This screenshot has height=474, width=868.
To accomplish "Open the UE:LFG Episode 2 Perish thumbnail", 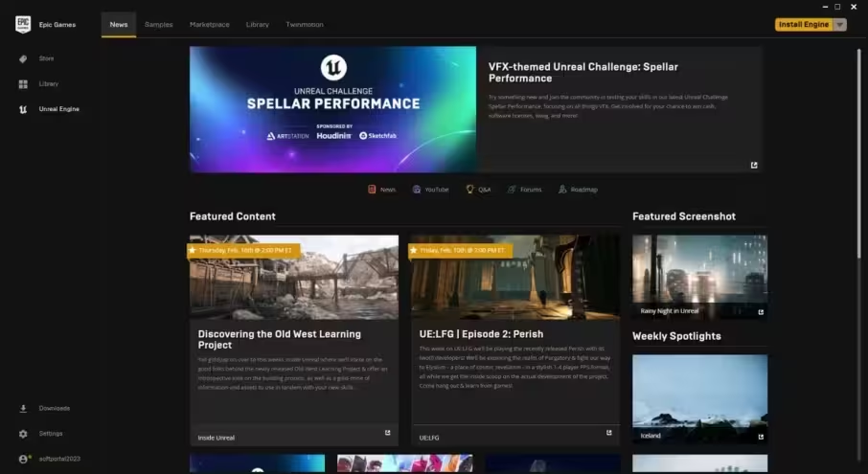I will point(515,278).
